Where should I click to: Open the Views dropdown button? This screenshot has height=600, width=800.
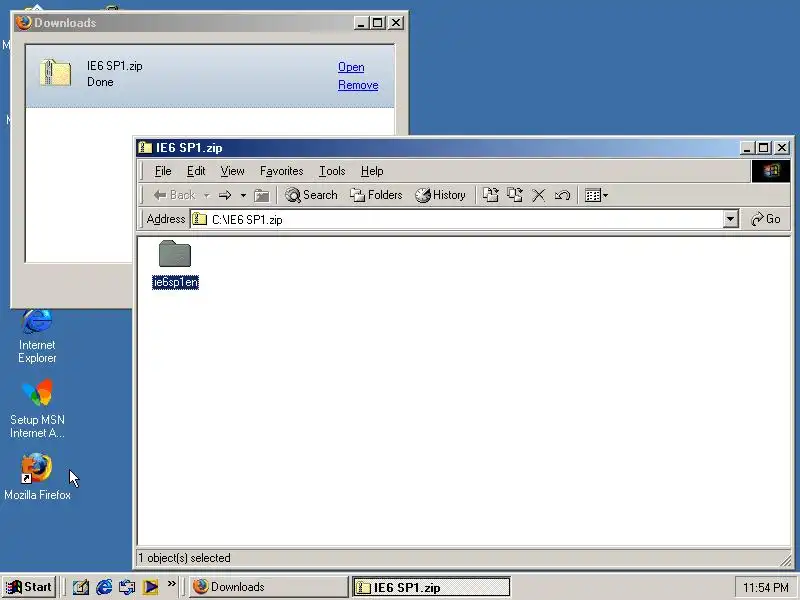pos(596,195)
